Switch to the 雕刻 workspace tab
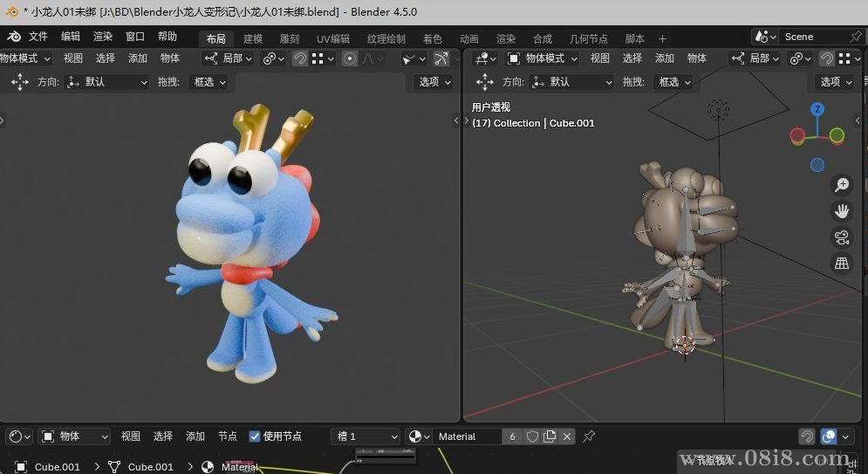Image resolution: width=868 pixels, height=474 pixels. pos(289,38)
